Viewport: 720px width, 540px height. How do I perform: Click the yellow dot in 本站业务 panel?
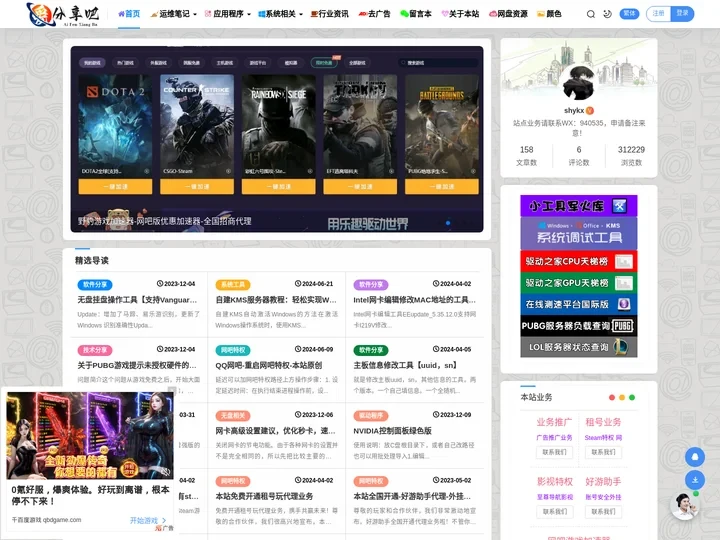point(622,398)
